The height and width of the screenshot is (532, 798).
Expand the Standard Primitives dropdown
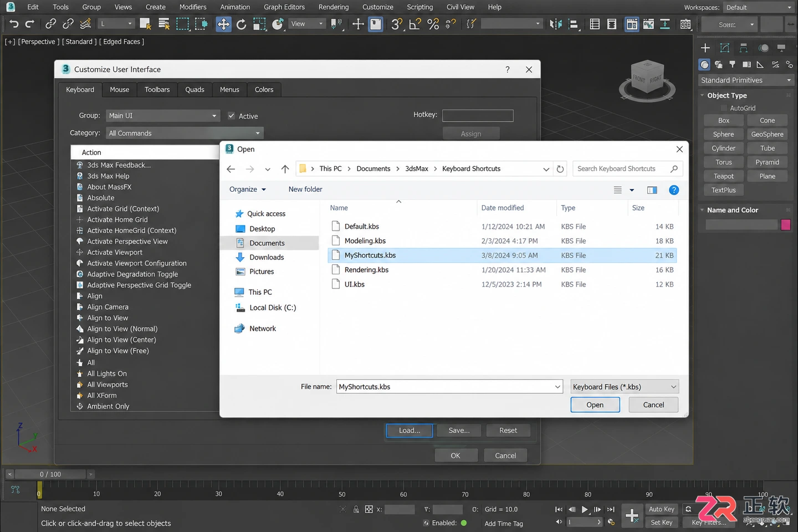pos(746,80)
